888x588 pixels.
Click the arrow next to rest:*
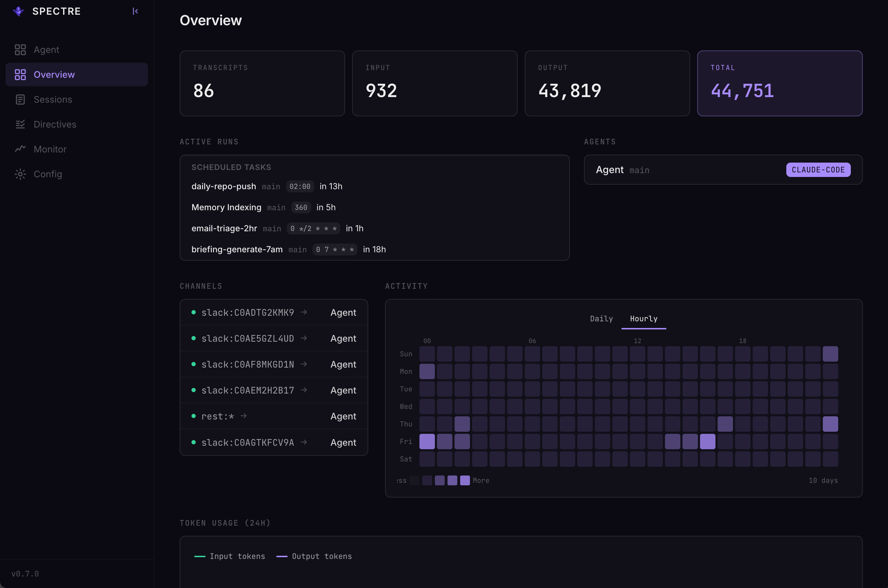coord(244,416)
